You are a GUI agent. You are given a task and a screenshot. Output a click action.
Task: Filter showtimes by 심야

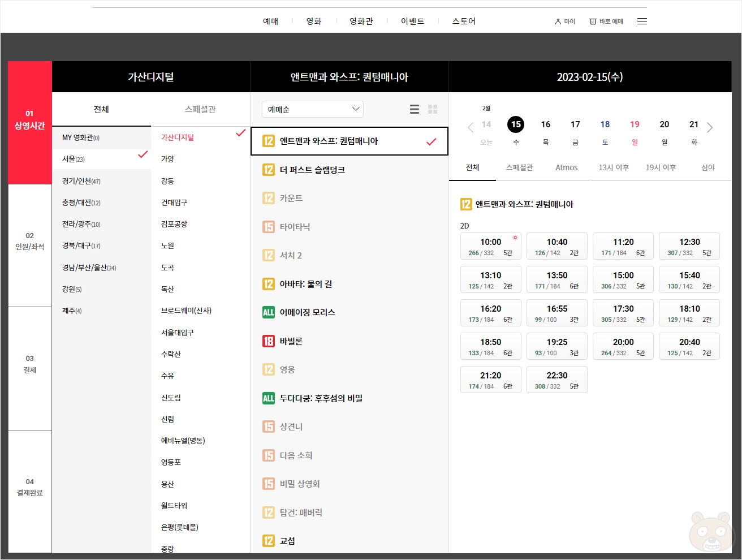[x=708, y=167]
